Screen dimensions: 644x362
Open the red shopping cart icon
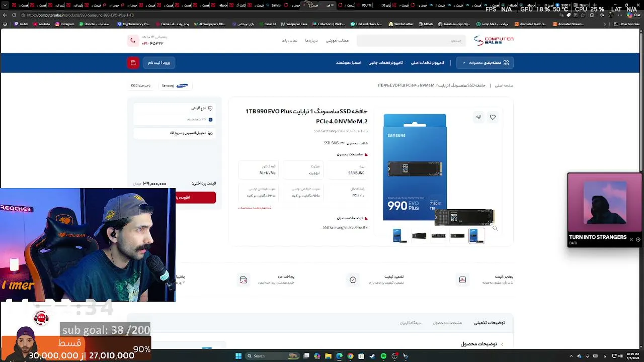click(133, 63)
